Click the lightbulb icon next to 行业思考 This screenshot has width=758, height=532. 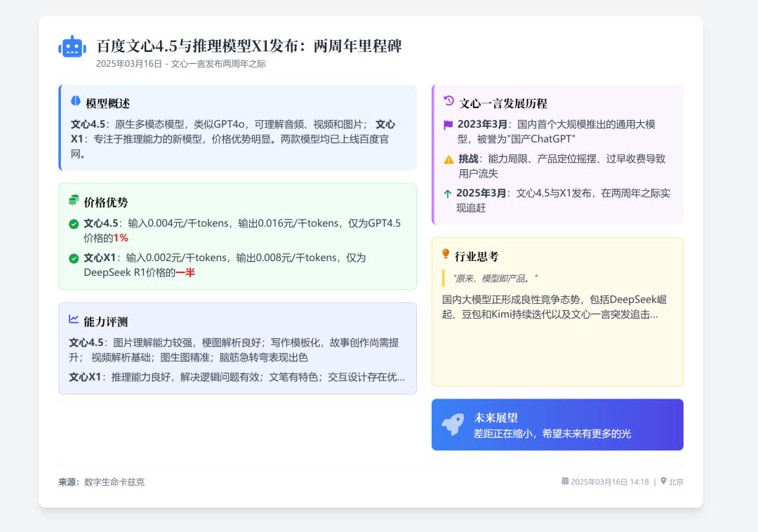[446, 254]
